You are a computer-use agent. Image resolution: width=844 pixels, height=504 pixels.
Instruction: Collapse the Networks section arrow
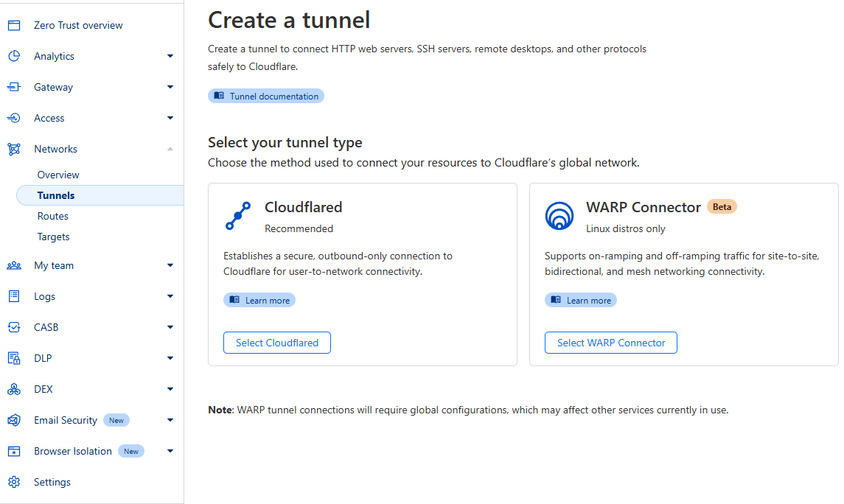tap(170, 150)
